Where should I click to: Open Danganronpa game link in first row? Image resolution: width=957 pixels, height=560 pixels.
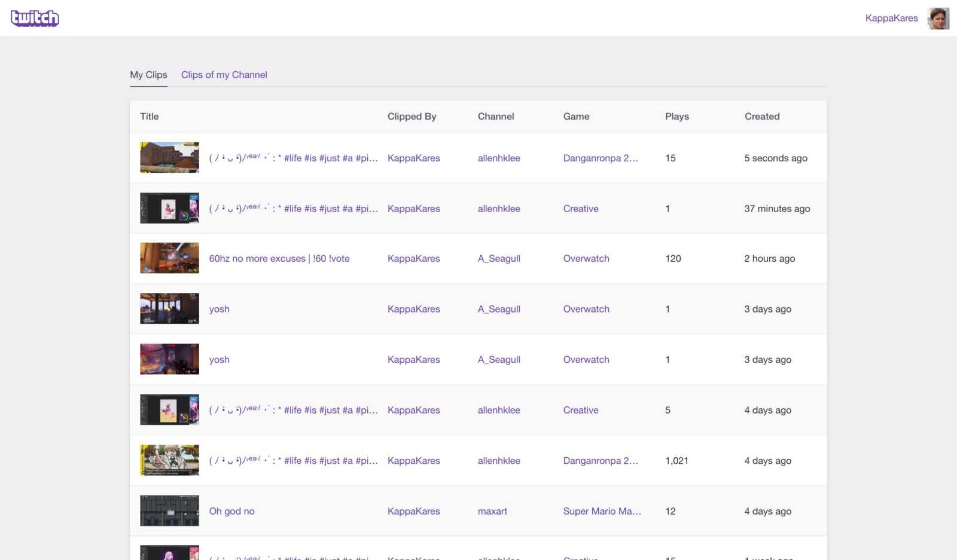[x=601, y=158]
